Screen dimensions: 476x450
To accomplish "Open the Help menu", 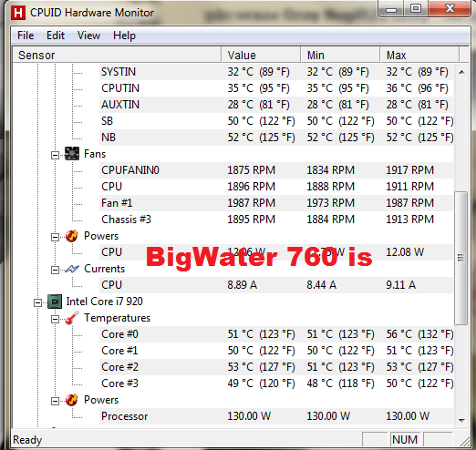I will (124, 36).
